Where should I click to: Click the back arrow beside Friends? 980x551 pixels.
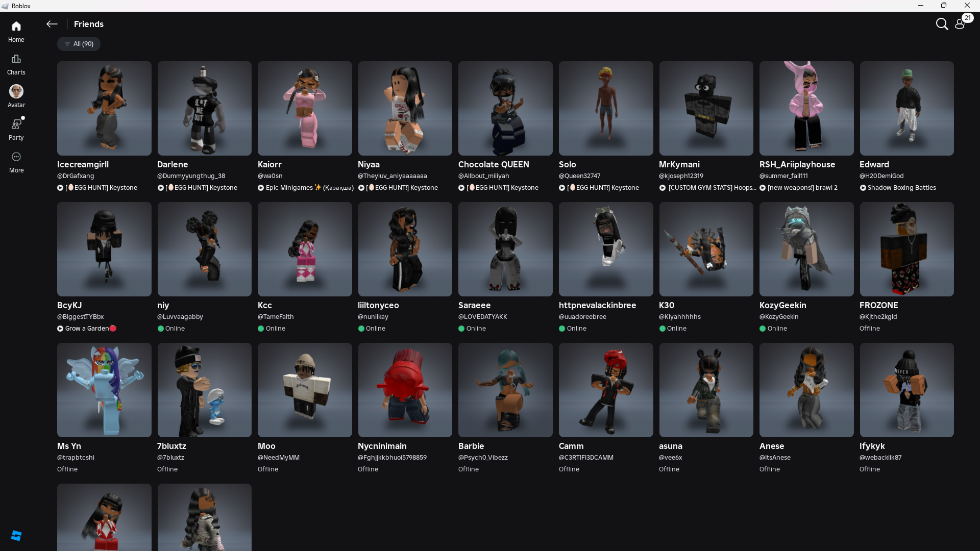tap(52, 24)
